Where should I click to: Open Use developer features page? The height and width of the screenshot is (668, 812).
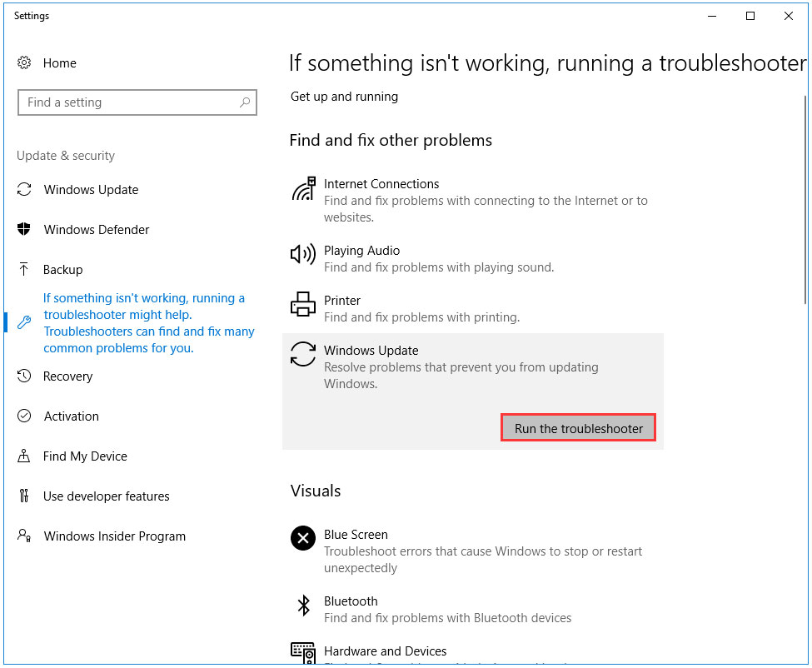(106, 496)
